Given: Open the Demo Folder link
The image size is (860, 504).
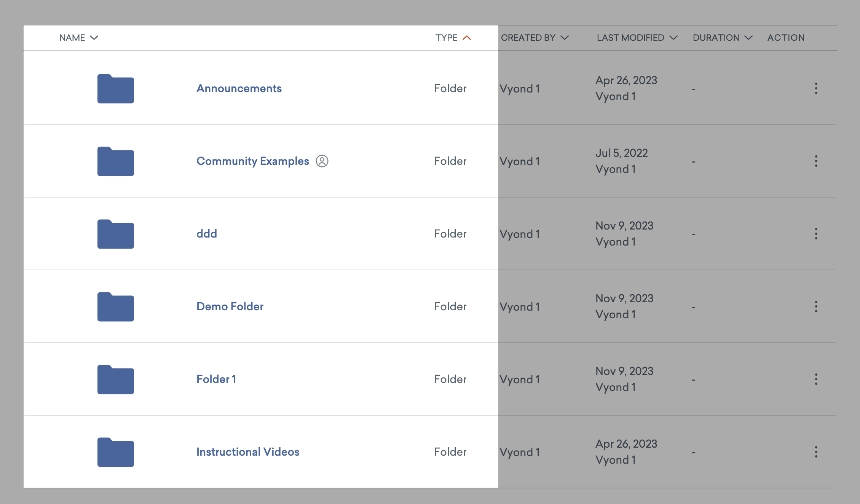Looking at the screenshot, I should [x=230, y=306].
